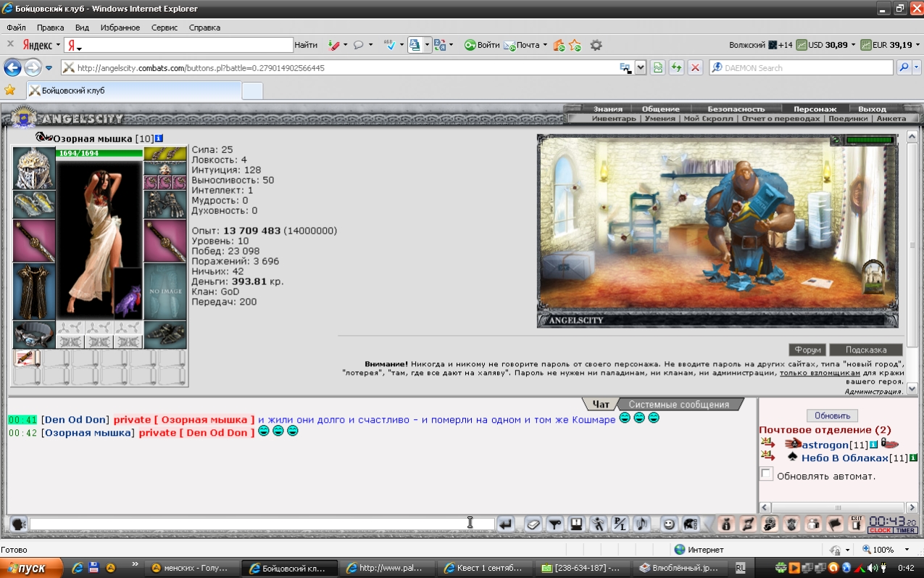Open the search provider dropdown arrow
The width and height of the screenshot is (924, 578).
tap(917, 67)
